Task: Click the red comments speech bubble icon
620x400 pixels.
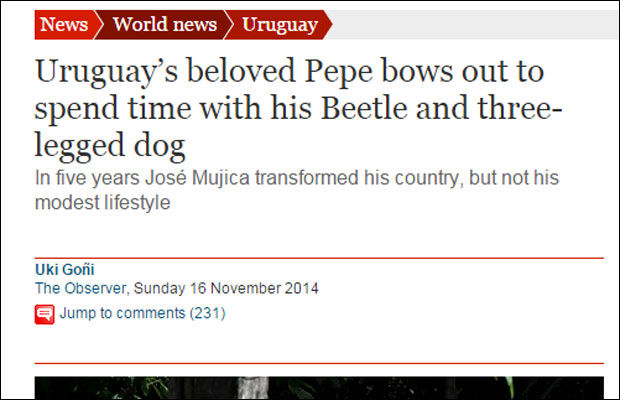Action: coord(44,314)
